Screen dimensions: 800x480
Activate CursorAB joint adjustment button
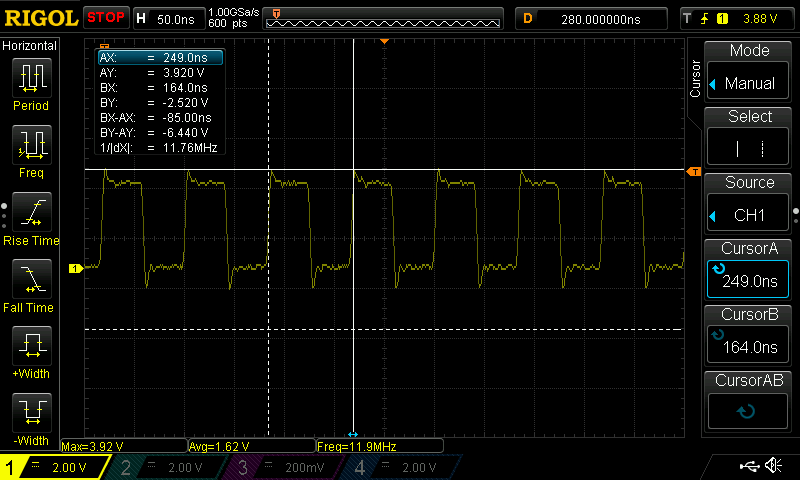pyautogui.click(x=748, y=411)
